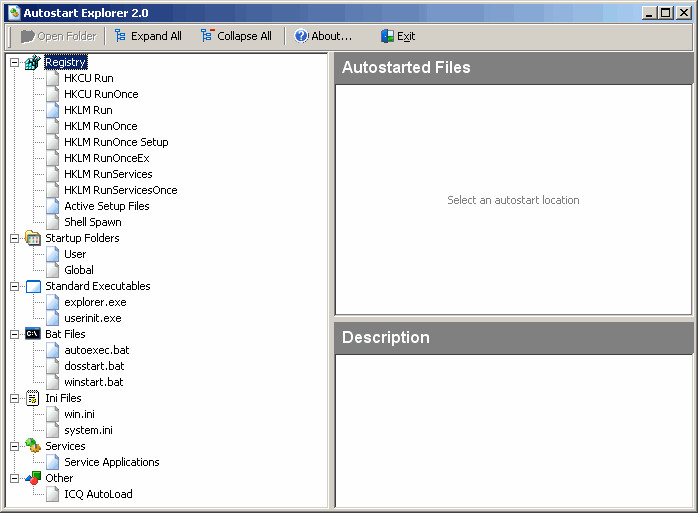This screenshot has height=513, width=698.
Task: Open the About dialog
Action: point(323,36)
